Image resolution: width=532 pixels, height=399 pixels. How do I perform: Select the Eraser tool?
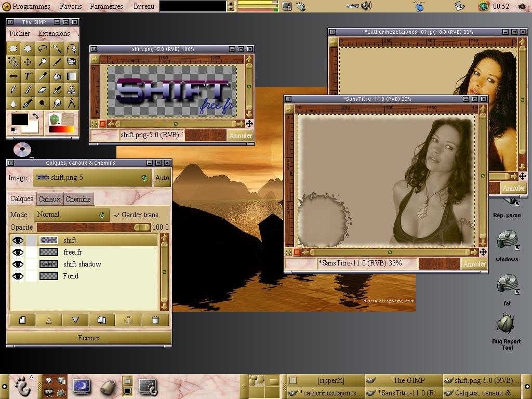coord(43,90)
